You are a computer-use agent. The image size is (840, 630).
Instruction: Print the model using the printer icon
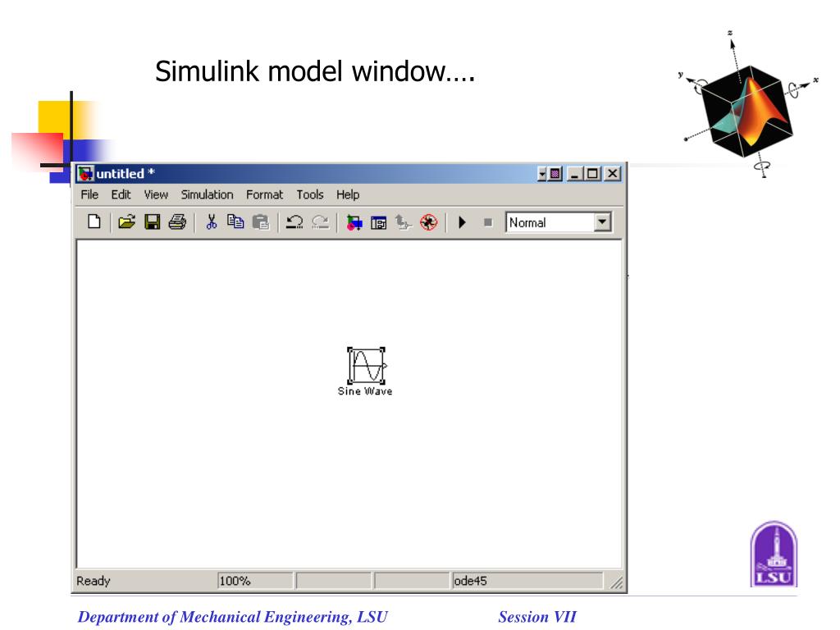pos(177,221)
